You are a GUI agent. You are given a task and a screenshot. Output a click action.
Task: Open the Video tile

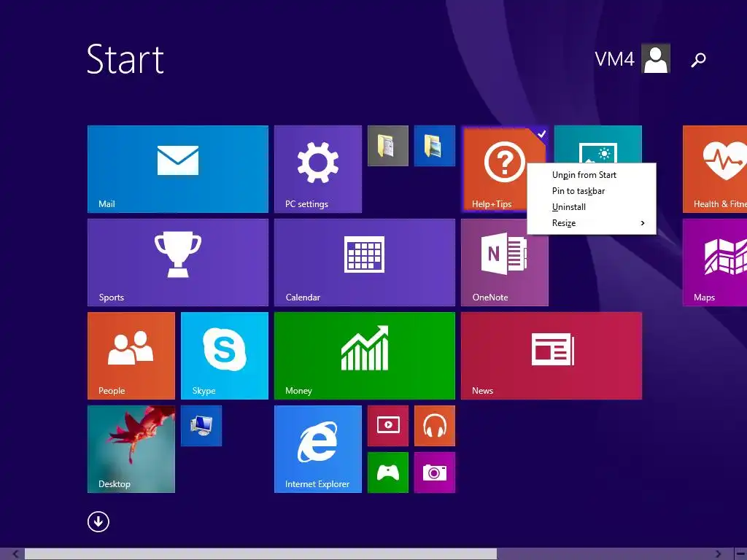pyautogui.click(x=388, y=426)
